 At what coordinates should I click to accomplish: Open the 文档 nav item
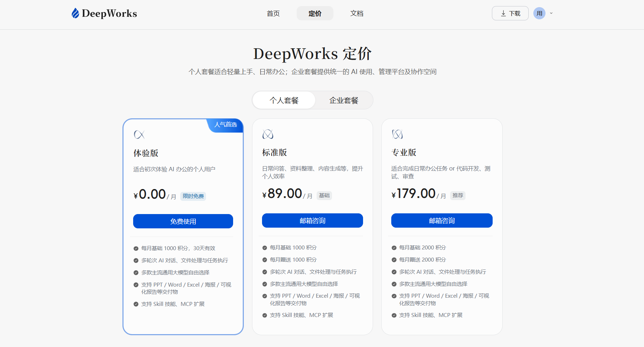click(357, 13)
